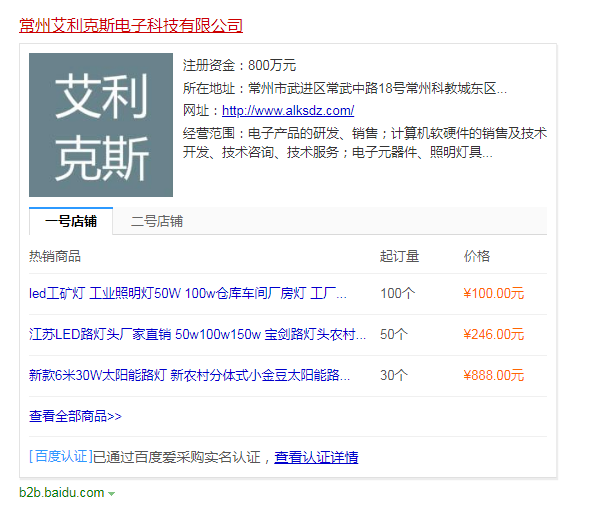Screen dimensions: 595x505
Task: Click the 起订量 column header
Action: (400, 256)
